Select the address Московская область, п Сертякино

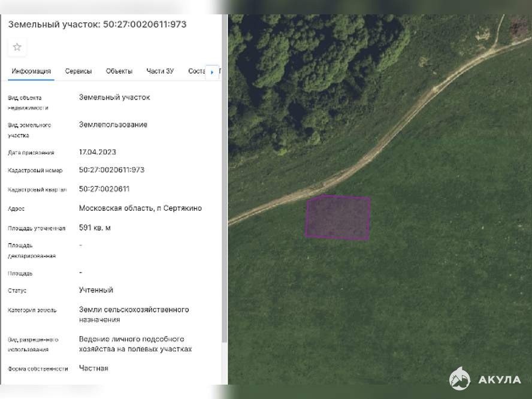pos(140,208)
